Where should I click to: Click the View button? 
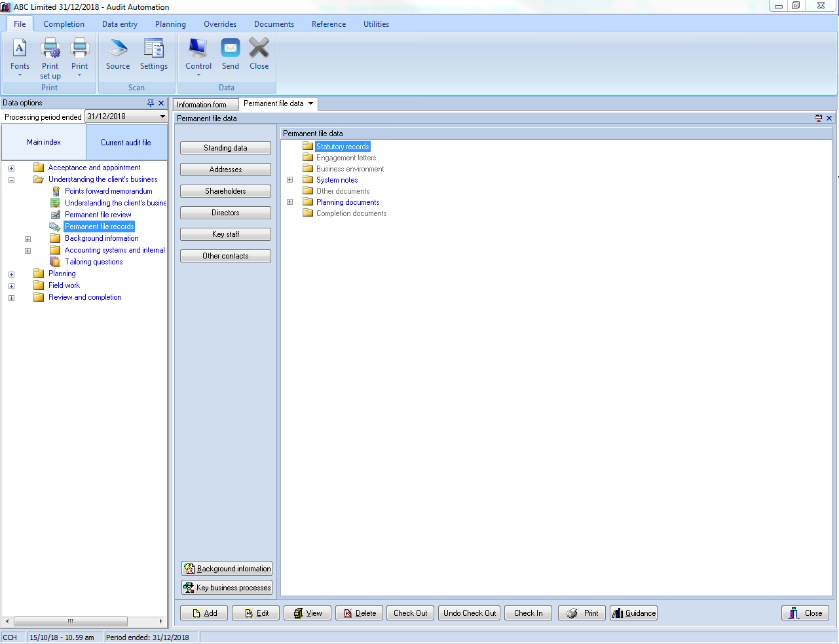[307, 613]
